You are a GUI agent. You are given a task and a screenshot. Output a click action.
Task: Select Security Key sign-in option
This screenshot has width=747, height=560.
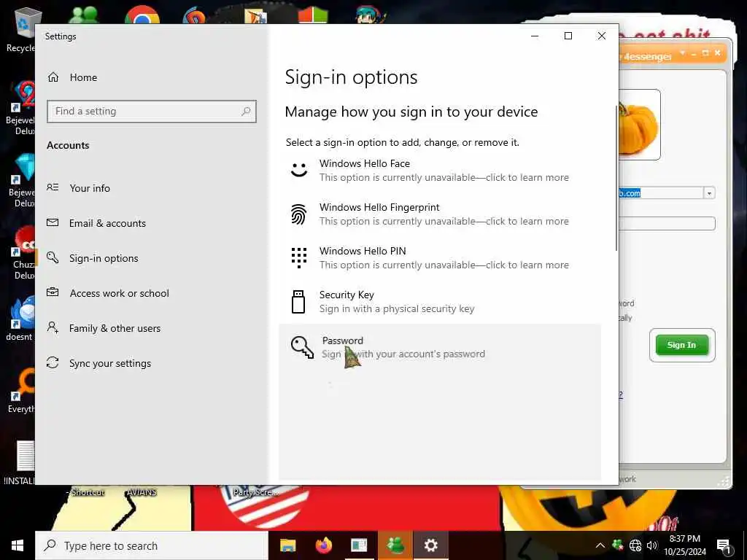pyautogui.click(x=440, y=302)
